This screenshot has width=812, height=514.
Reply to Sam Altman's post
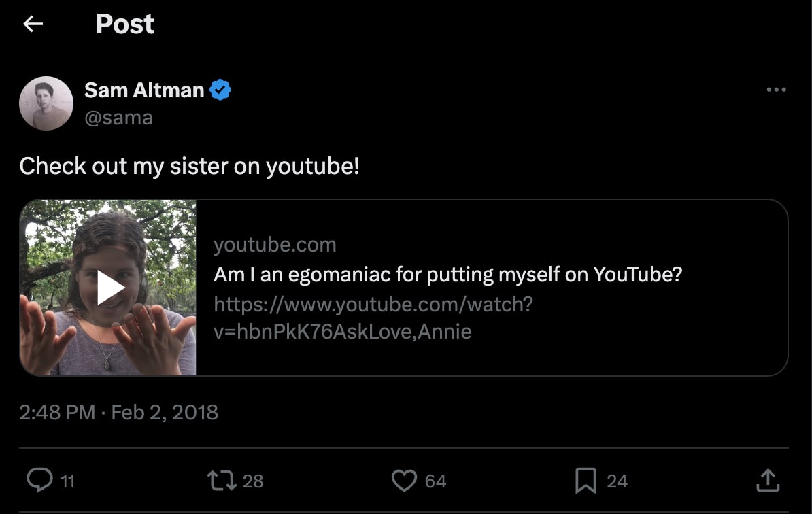[40, 480]
